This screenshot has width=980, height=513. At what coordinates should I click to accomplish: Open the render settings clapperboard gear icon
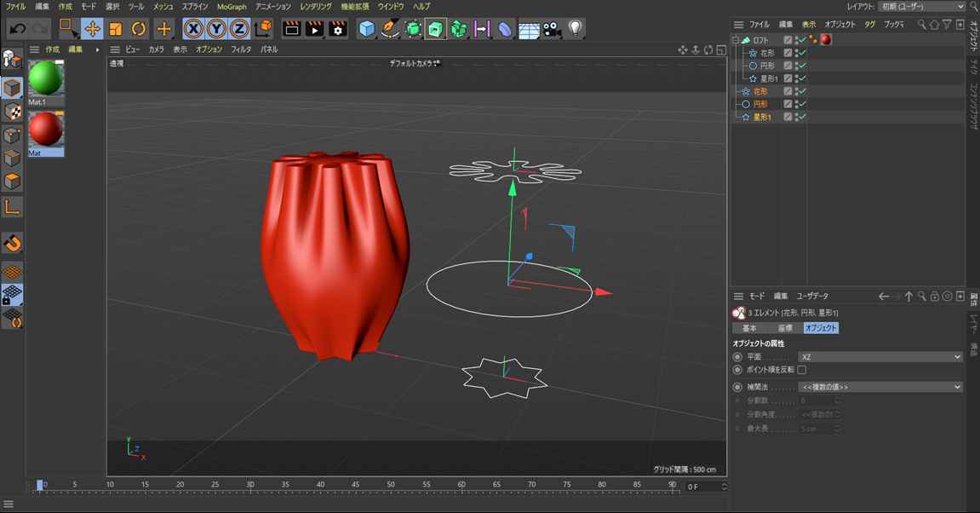tap(338, 29)
